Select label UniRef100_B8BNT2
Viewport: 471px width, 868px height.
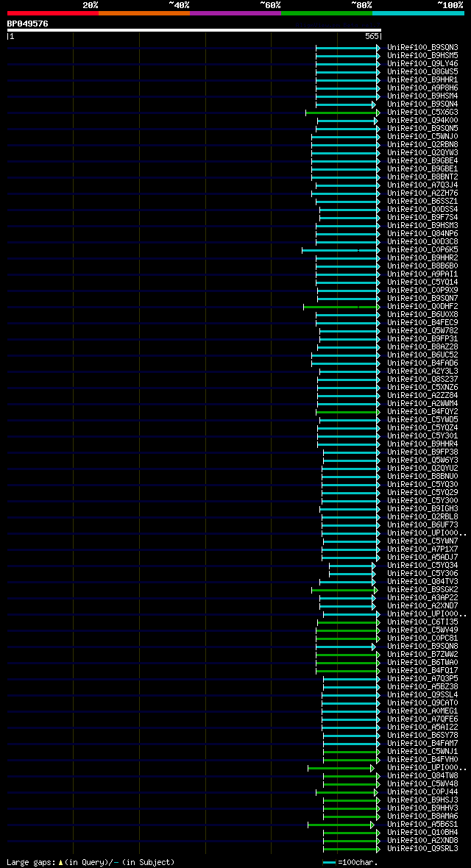coord(422,177)
